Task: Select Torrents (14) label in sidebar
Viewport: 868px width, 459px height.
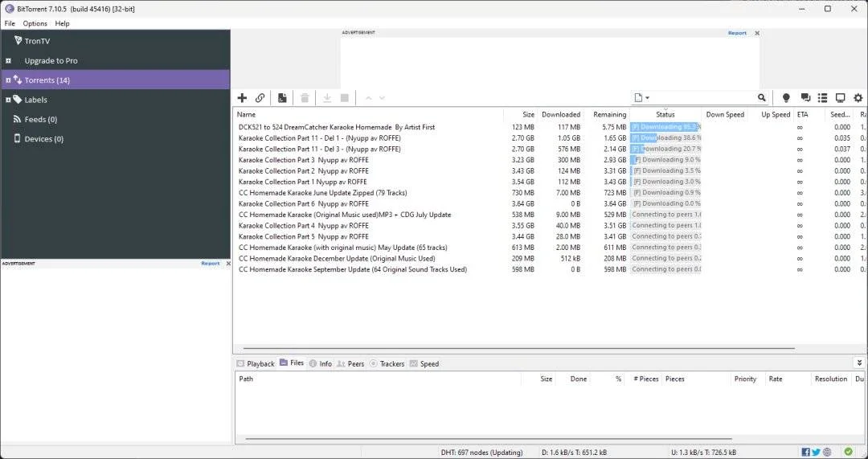Action: pyautogui.click(x=47, y=80)
